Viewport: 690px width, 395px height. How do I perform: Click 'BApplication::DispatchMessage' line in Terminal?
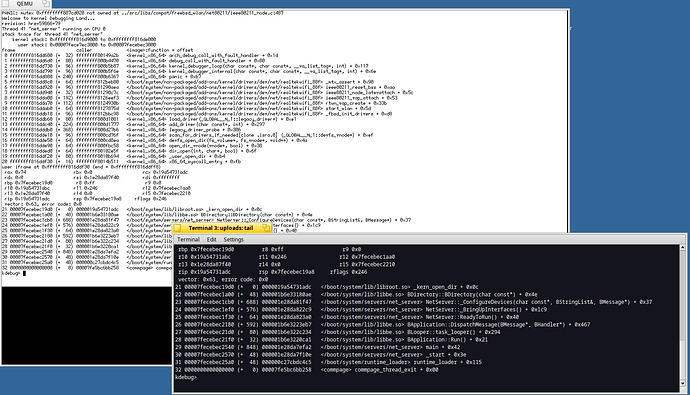[382, 325]
